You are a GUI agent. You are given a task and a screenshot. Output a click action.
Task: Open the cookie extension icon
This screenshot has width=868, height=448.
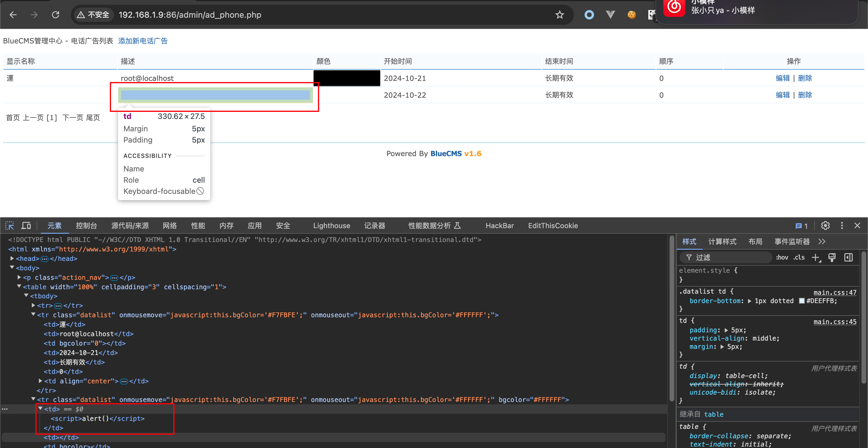tap(632, 15)
